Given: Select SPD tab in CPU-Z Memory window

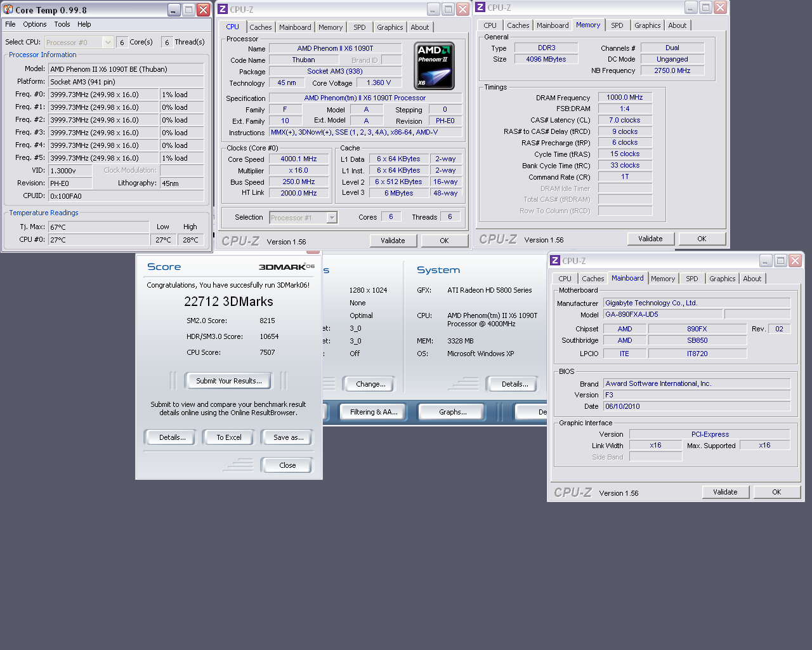Looking at the screenshot, I should coord(617,25).
